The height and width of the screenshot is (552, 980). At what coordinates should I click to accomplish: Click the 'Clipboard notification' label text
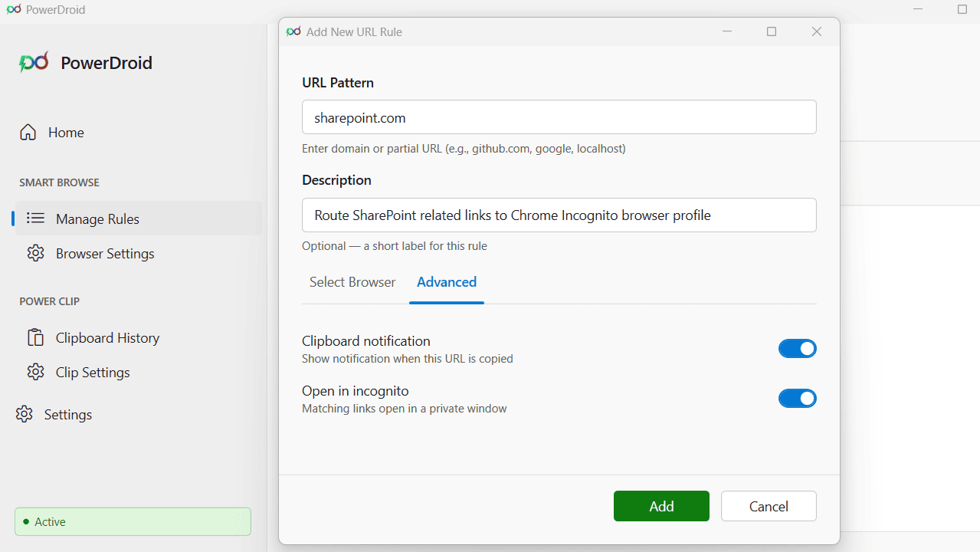pos(366,340)
